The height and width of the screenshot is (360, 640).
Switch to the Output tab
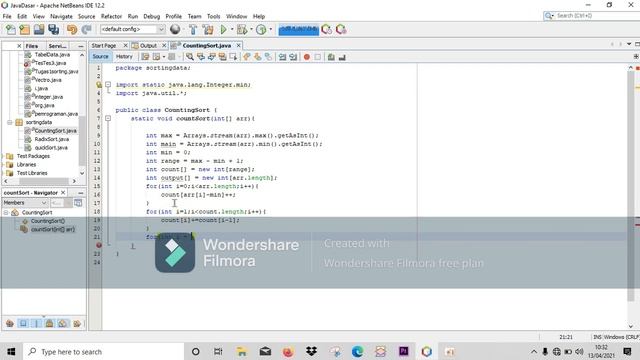click(x=148, y=46)
